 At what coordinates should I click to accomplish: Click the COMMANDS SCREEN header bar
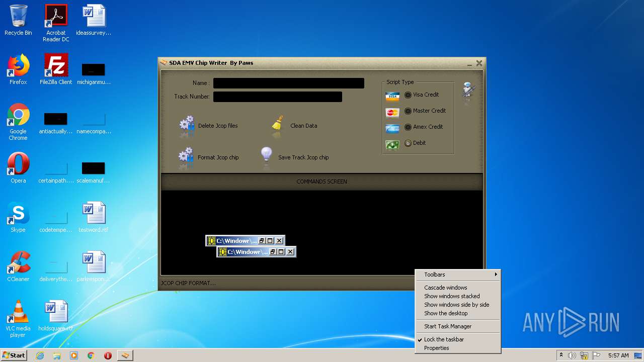(x=321, y=182)
